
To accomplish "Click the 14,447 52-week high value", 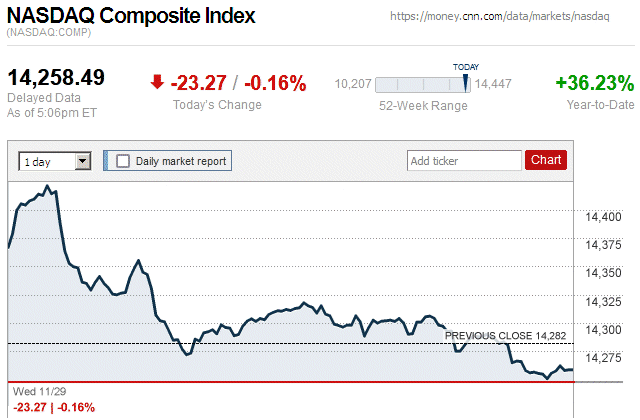I will click(x=493, y=86).
